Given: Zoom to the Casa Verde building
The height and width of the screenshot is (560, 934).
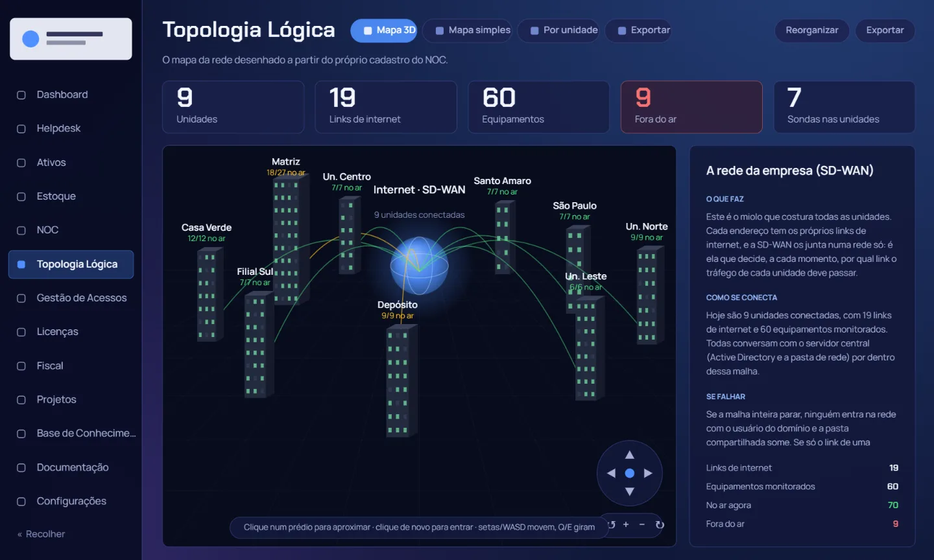Looking at the screenshot, I should click(x=210, y=294).
